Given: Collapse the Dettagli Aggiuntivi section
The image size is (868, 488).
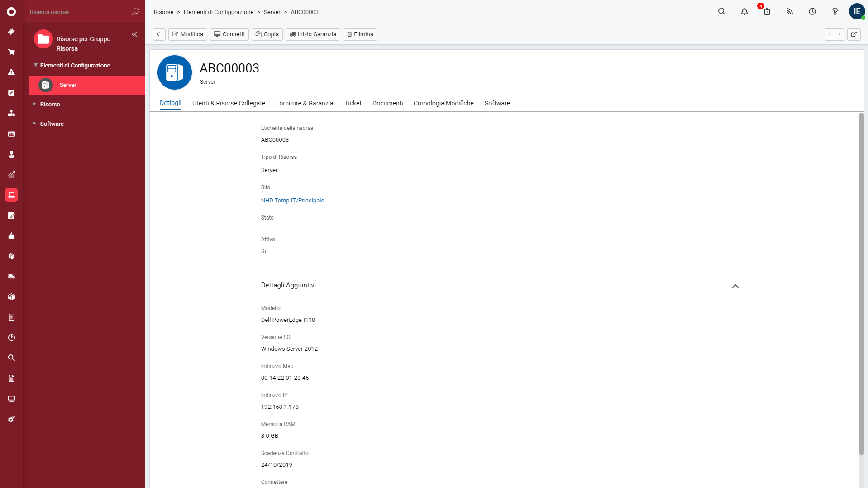Looking at the screenshot, I should (x=735, y=286).
